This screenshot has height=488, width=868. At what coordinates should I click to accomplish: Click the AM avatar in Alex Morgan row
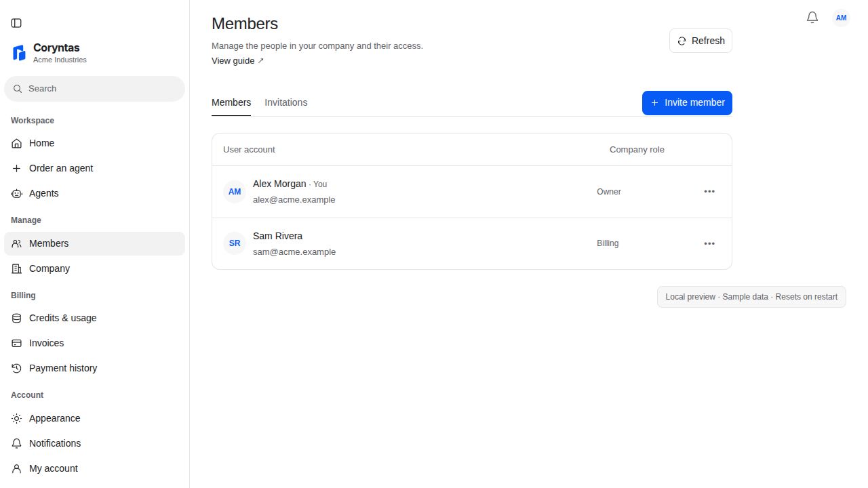pyautogui.click(x=235, y=192)
